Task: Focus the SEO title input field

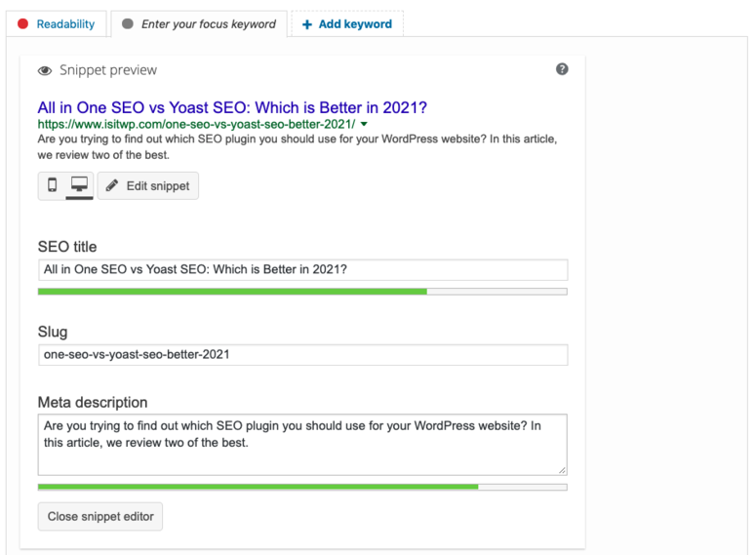Action: [302, 269]
